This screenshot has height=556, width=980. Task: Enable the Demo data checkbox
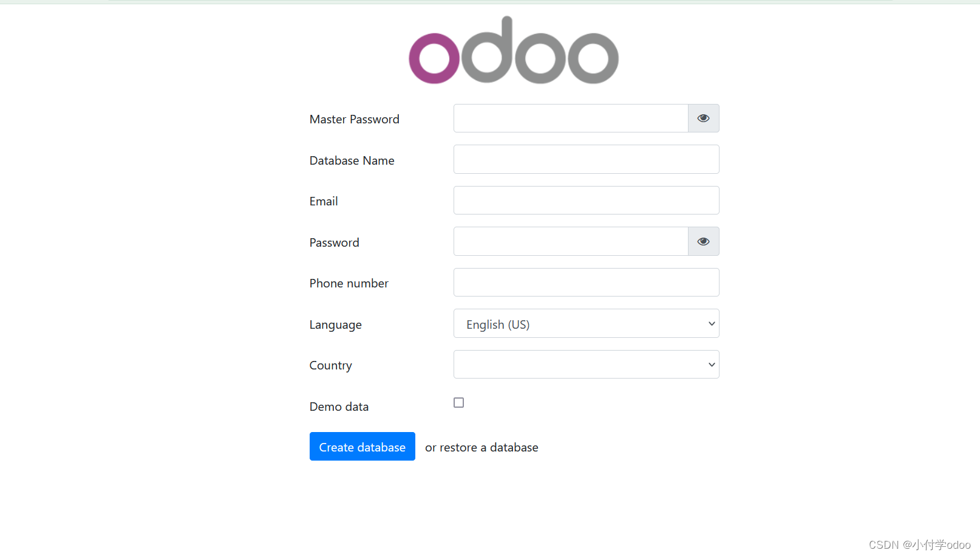[458, 402]
